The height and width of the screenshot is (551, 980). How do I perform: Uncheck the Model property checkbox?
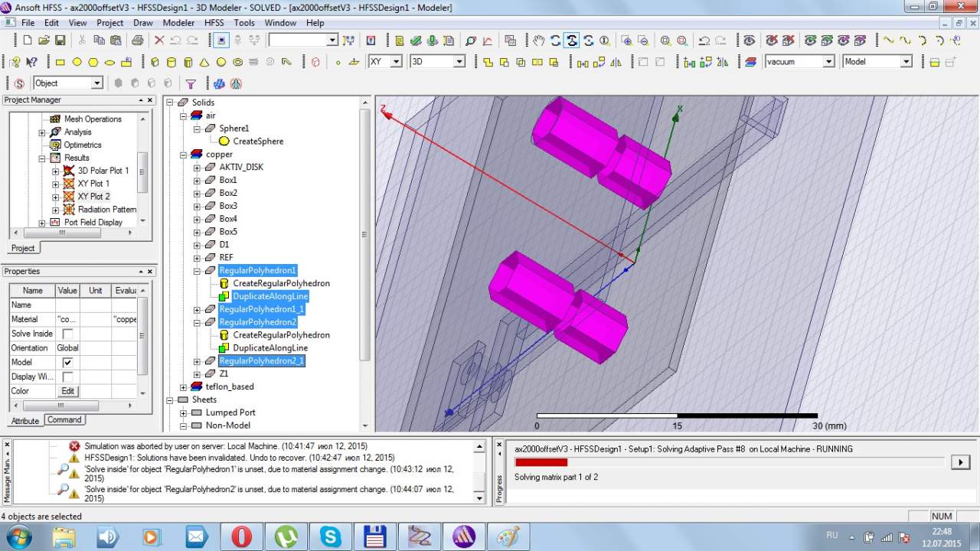67,362
